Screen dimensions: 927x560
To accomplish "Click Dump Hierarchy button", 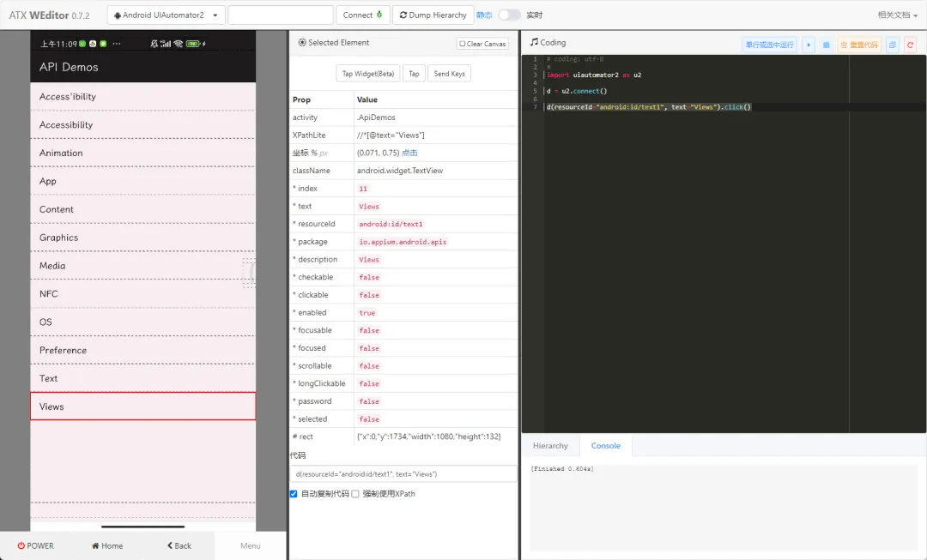I will [433, 15].
